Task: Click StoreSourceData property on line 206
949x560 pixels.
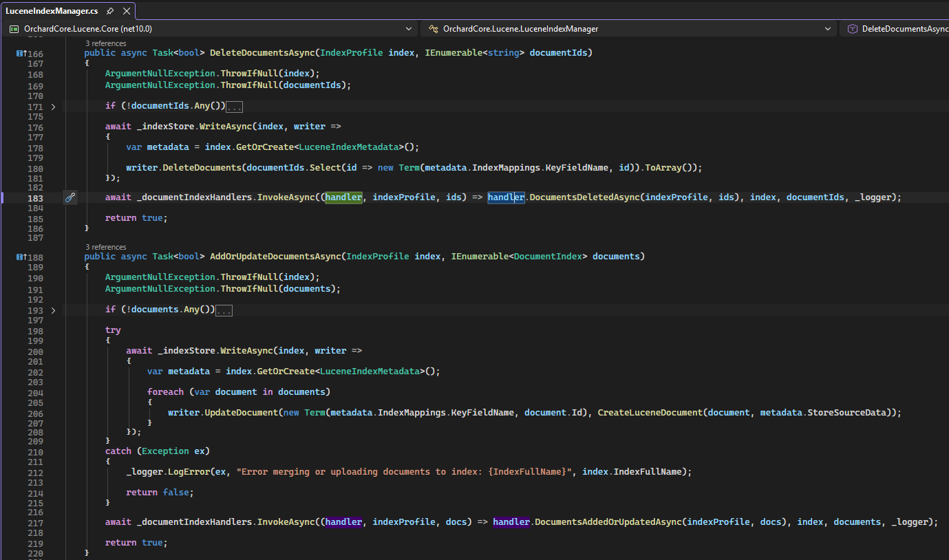Action: pyautogui.click(x=846, y=413)
